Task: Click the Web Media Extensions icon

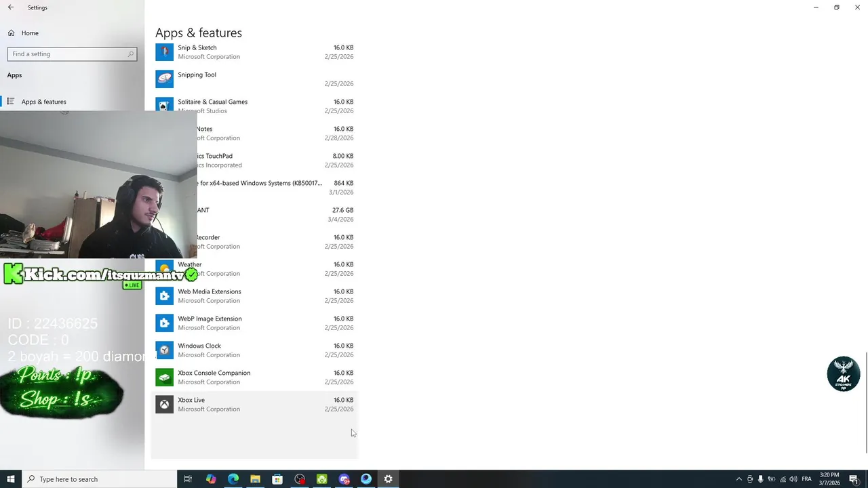Action: tap(164, 296)
